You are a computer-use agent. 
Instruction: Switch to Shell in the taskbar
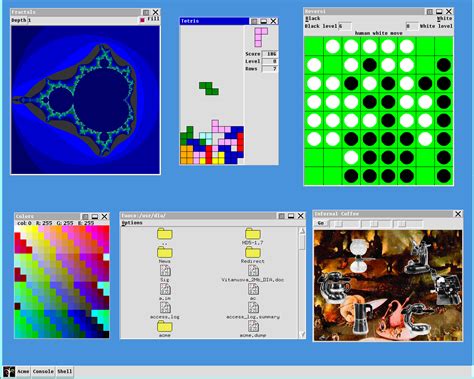point(64,371)
